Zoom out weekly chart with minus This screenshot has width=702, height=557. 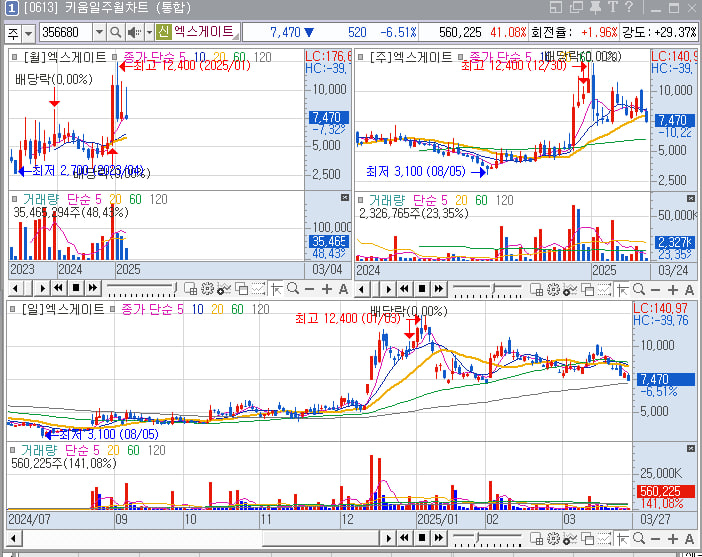coord(655,291)
